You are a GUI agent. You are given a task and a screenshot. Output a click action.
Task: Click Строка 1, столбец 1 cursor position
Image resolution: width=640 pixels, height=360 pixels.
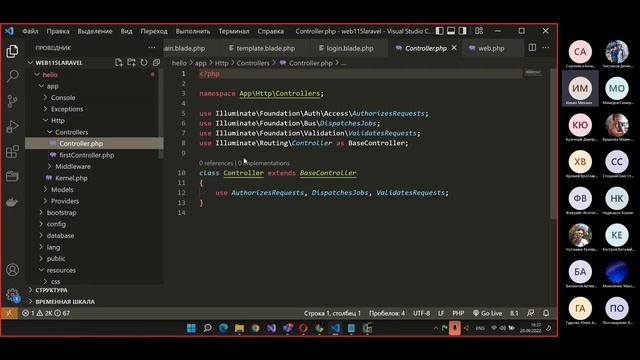332,313
